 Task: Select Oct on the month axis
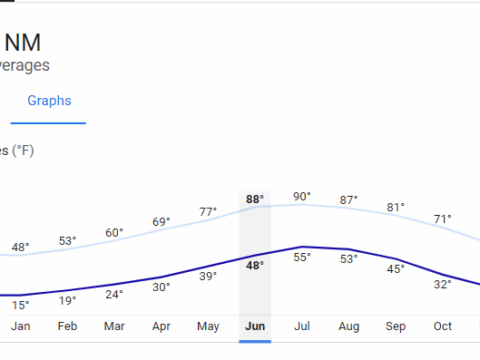pyautogui.click(x=443, y=326)
